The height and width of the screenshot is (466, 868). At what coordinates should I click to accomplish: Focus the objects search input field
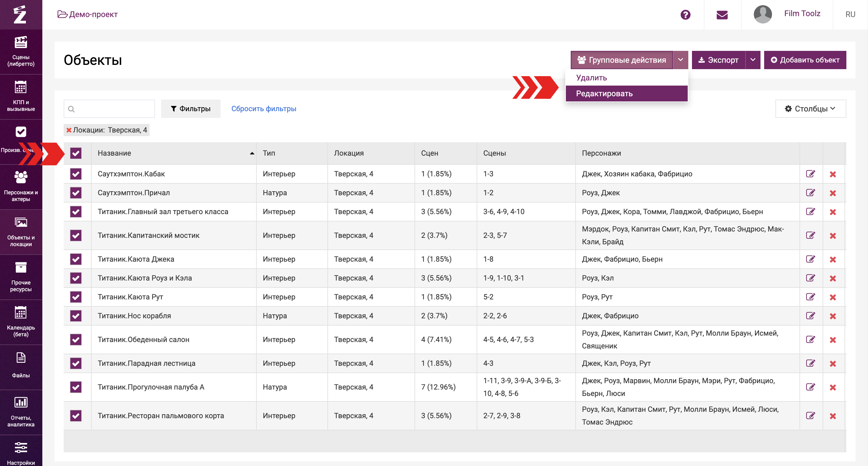pyautogui.click(x=109, y=108)
